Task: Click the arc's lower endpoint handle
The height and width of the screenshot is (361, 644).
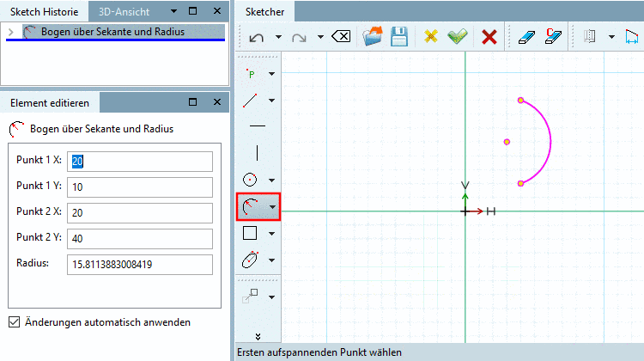Action: click(520, 183)
